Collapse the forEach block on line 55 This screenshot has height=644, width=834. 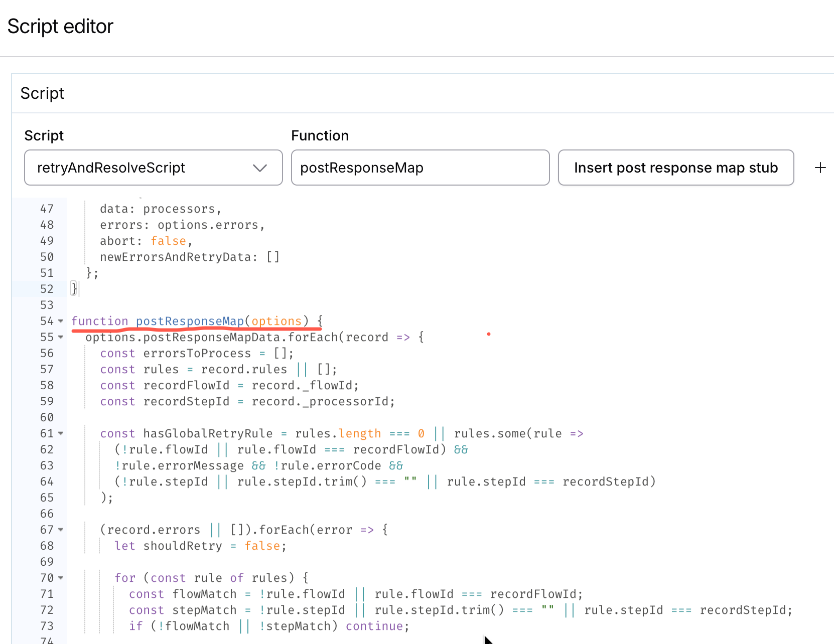(60, 337)
